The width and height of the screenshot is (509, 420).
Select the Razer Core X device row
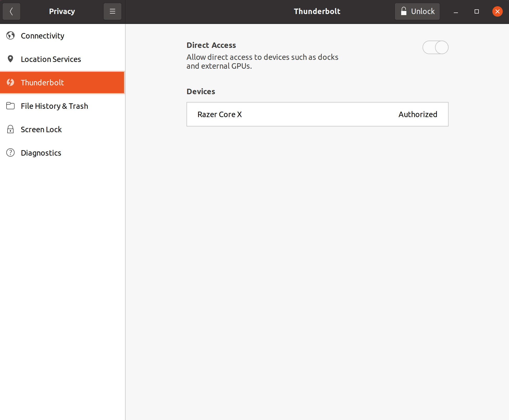[317, 114]
